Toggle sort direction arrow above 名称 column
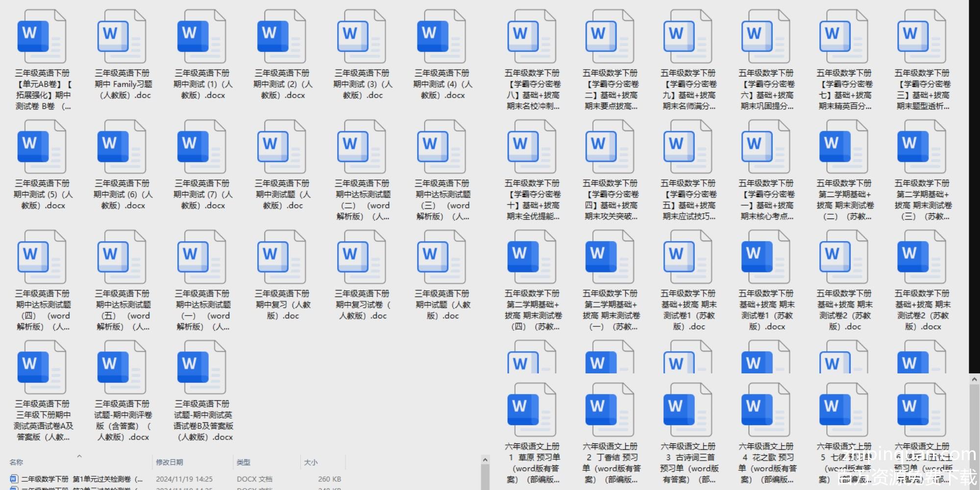Image resolution: width=980 pixels, height=490 pixels. pos(79,456)
